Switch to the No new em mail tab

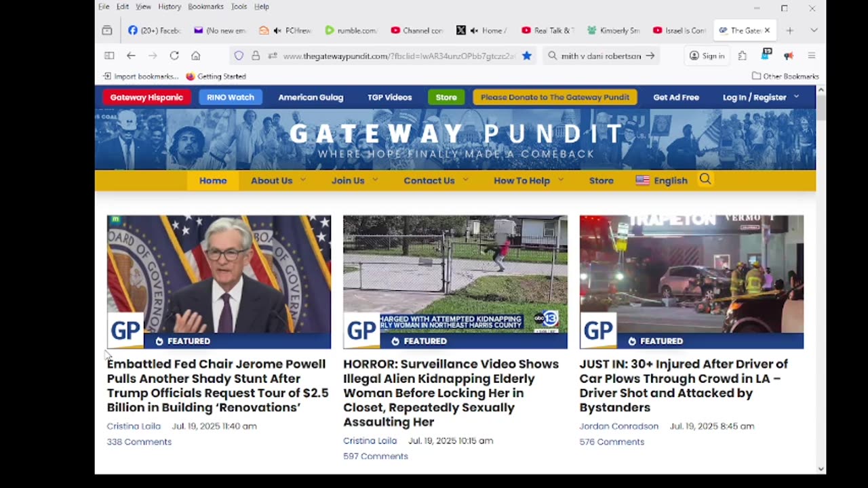[220, 30]
